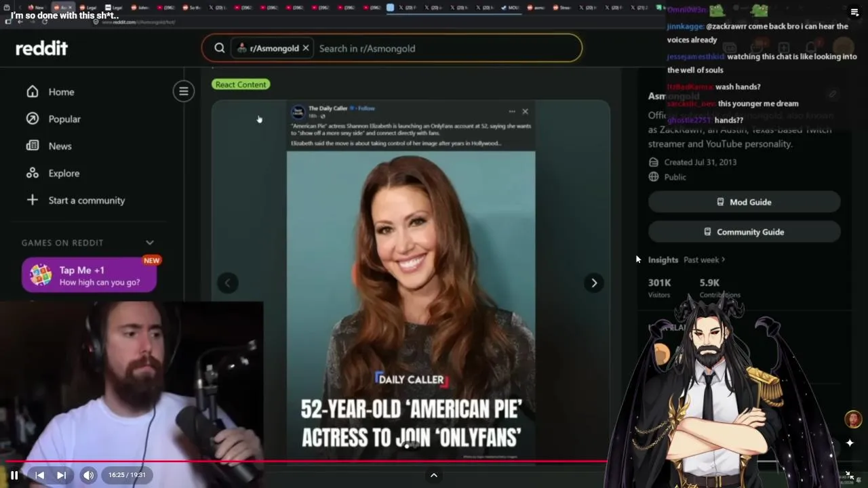Click Start a community

click(87, 201)
